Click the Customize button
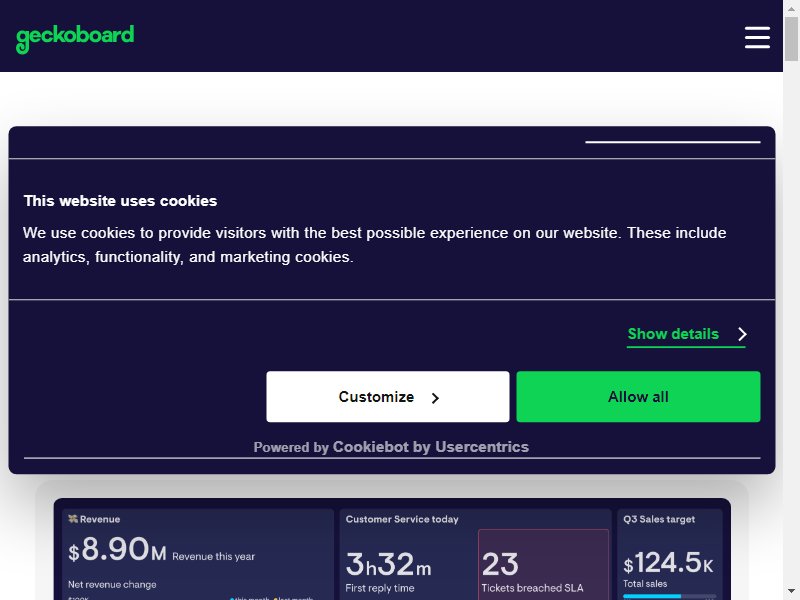800x600 pixels. coord(388,396)
